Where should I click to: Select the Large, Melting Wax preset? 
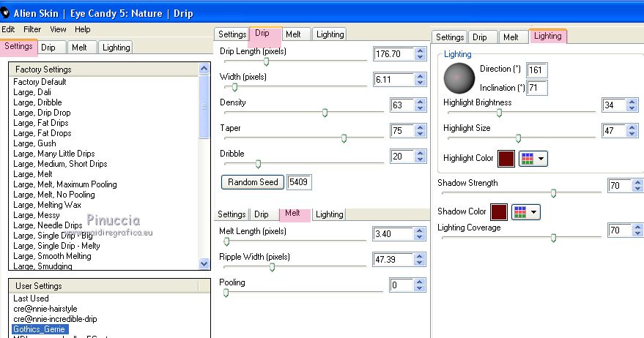[x=47, y=205]
